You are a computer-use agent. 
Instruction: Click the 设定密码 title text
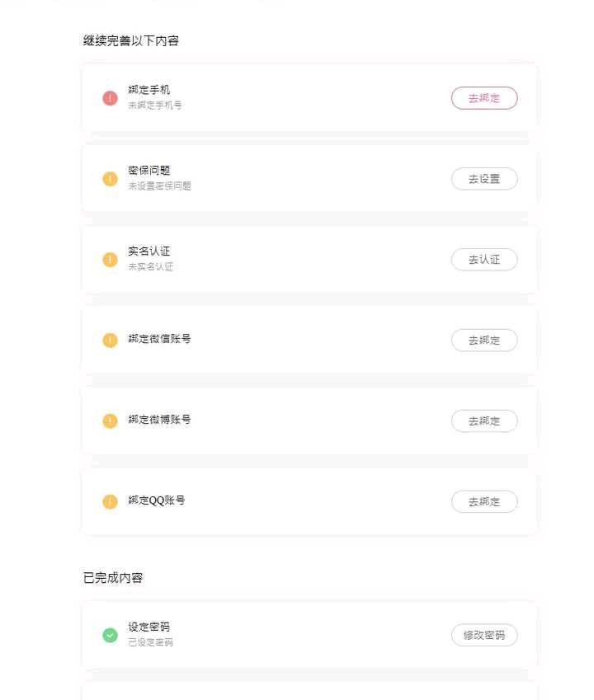click(x=148, y=627)
